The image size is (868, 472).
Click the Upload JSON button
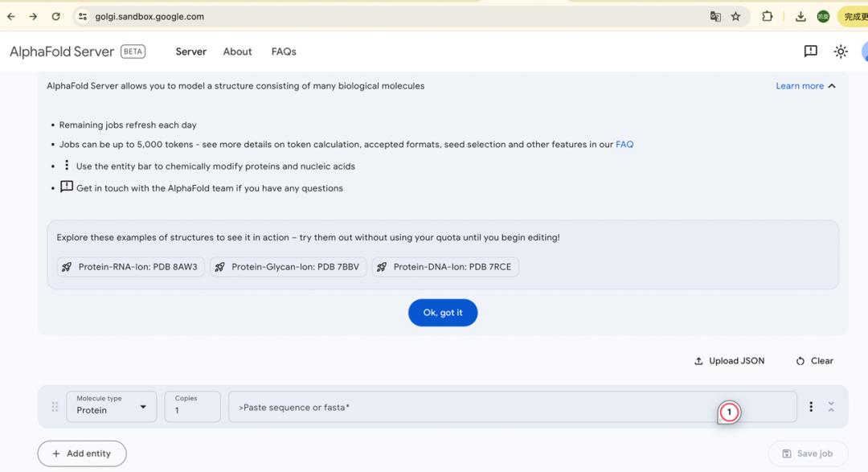tap(729, 361)
